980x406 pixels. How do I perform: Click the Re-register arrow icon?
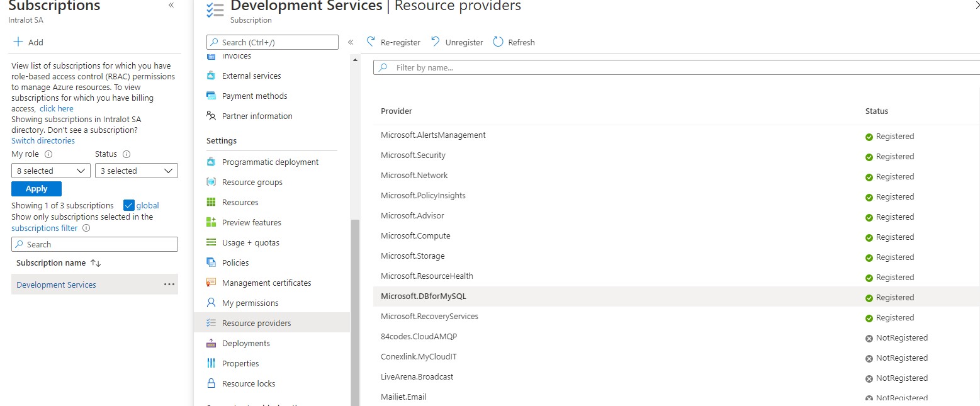tap(371, 42)
